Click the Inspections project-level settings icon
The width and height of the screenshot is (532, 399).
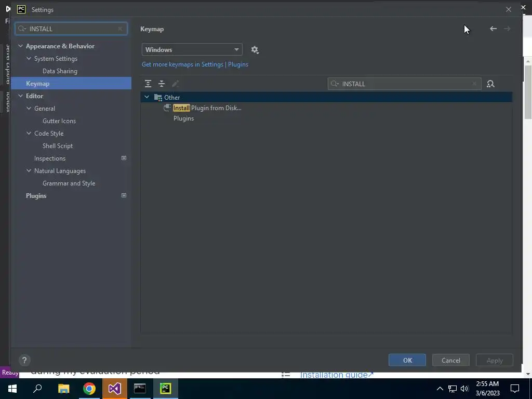(124, 158)
